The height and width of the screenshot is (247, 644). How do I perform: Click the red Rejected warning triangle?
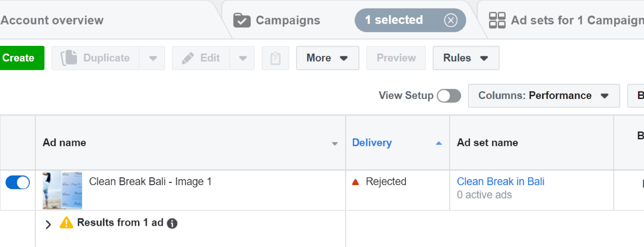[x=355, y=182]
